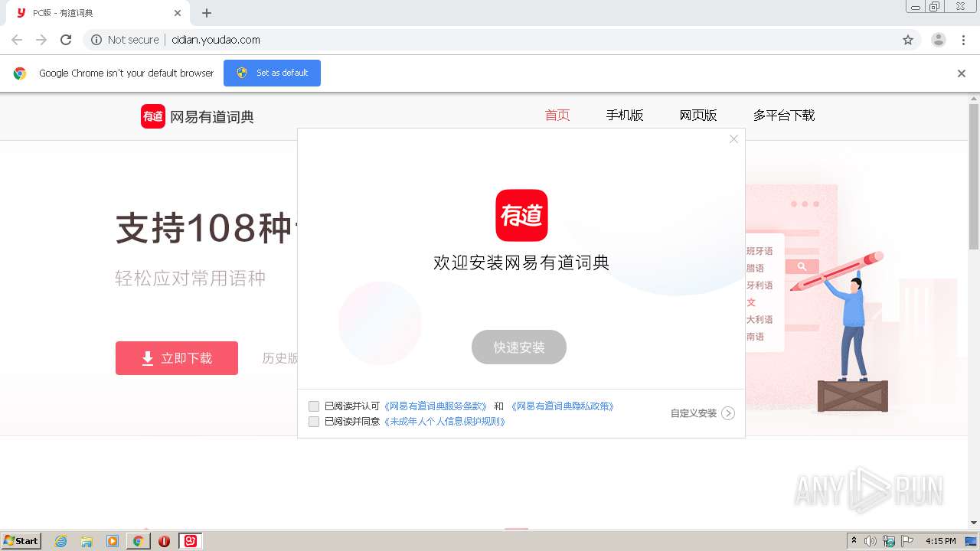Open the 手机版 navigation item
This screenshot has width=980, height=551.
625,116
